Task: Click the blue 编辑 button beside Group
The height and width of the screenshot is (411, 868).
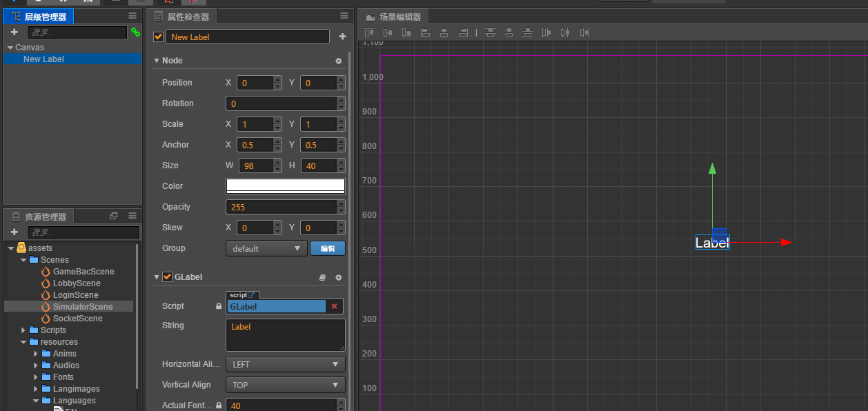Action: tap(328, 248)
